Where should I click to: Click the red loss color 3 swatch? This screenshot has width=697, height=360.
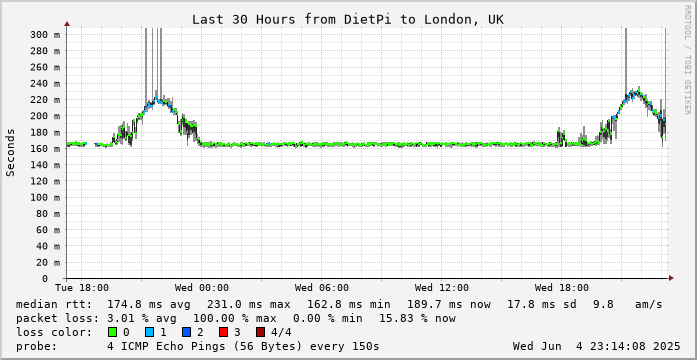tap(224, 332)
